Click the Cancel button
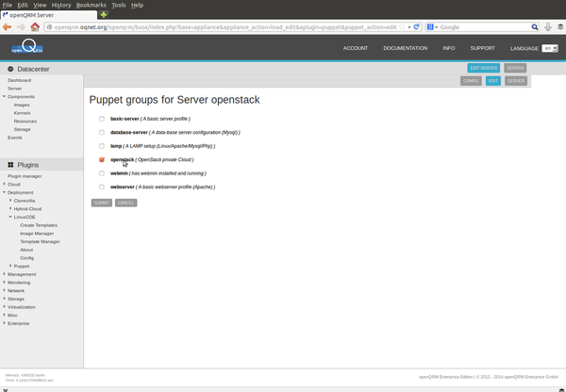Viewport: 566px width, 392px height. coord(126,203)
